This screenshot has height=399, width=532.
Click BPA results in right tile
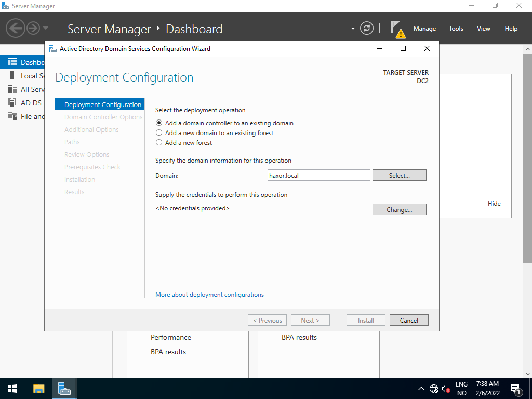click(299, 337)
